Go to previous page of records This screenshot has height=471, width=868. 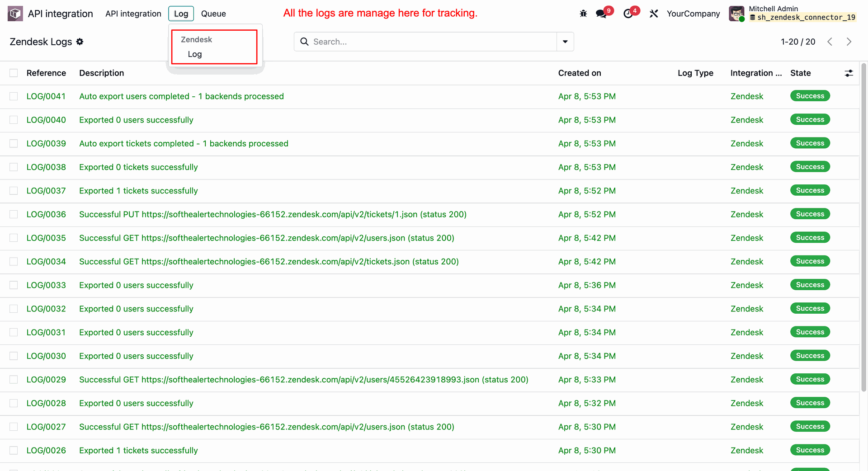(830, 42)
